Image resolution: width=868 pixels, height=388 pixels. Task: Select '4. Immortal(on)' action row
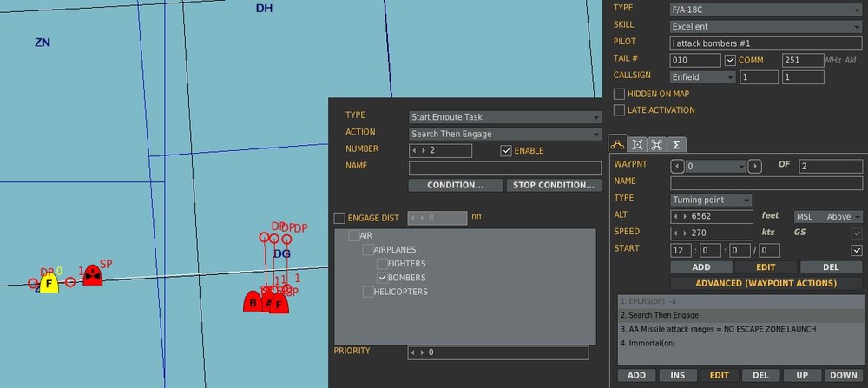pyautogui.click(x=740, y=343)
